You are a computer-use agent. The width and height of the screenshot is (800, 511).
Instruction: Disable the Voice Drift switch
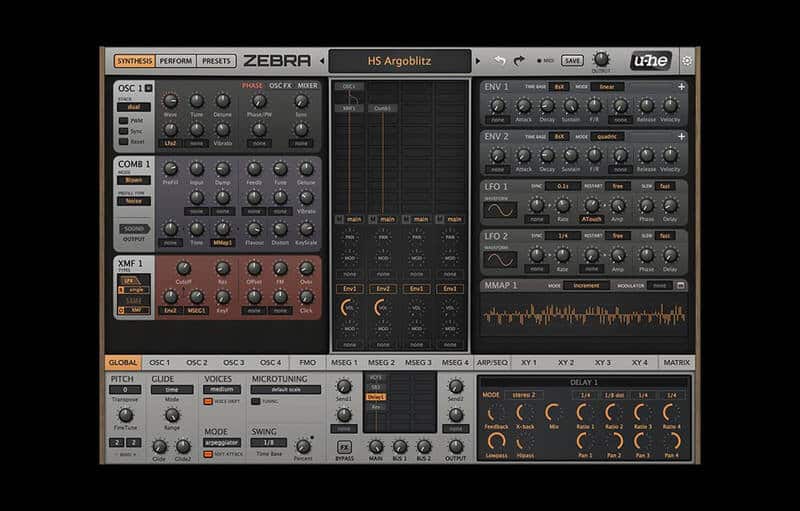point(208,401)
